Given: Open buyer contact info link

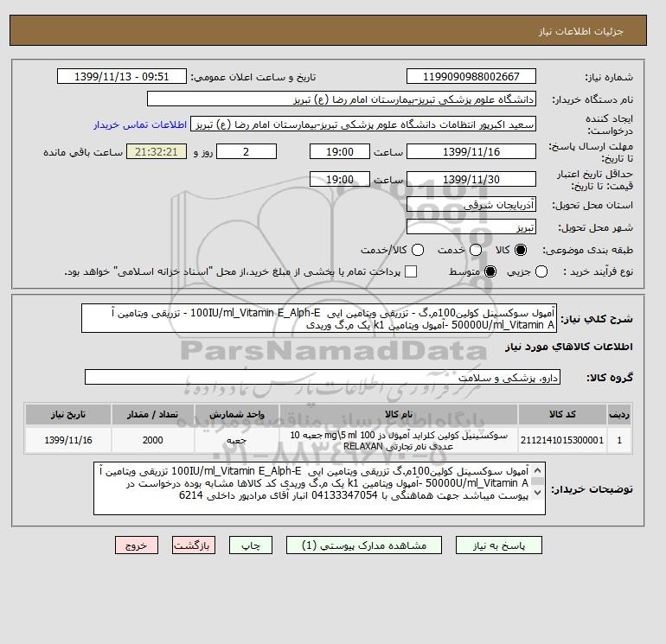Looking at the screenshot, I should pyautogui.click(x=140, y=124).
